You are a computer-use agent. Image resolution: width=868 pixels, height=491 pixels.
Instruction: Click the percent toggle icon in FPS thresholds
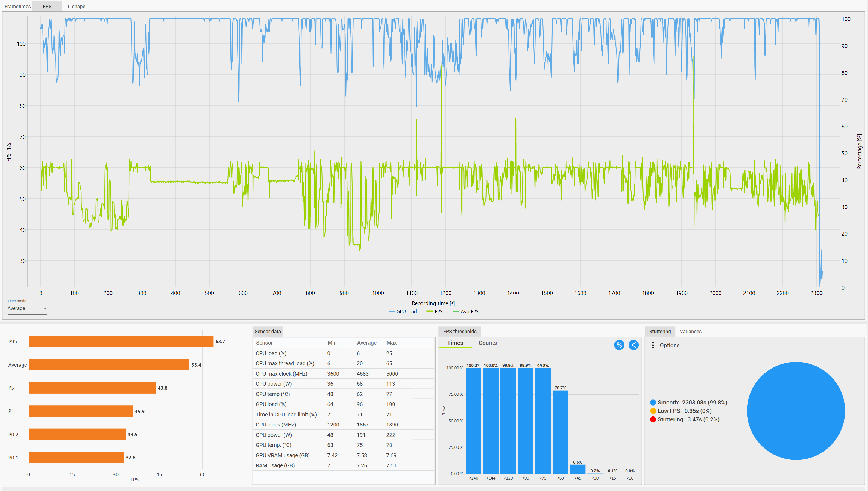click(x=619, y=345)
